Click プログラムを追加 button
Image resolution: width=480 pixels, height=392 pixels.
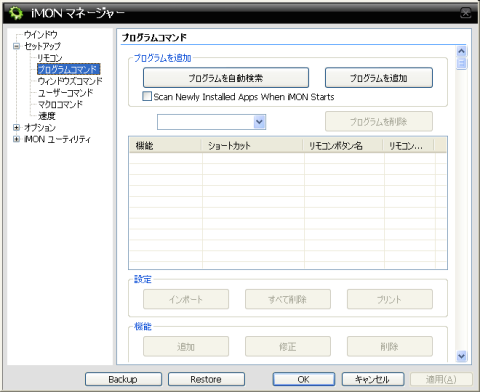coord(379,78)
